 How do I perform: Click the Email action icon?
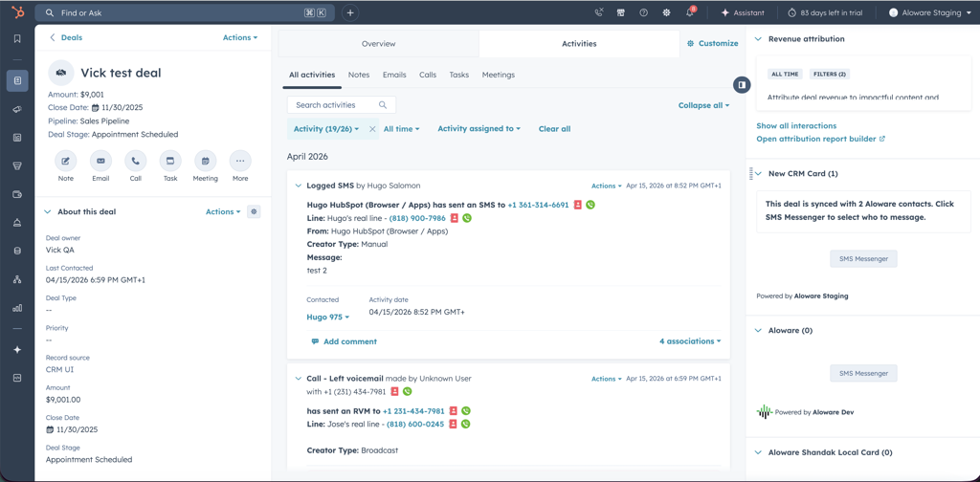[100, 161]
